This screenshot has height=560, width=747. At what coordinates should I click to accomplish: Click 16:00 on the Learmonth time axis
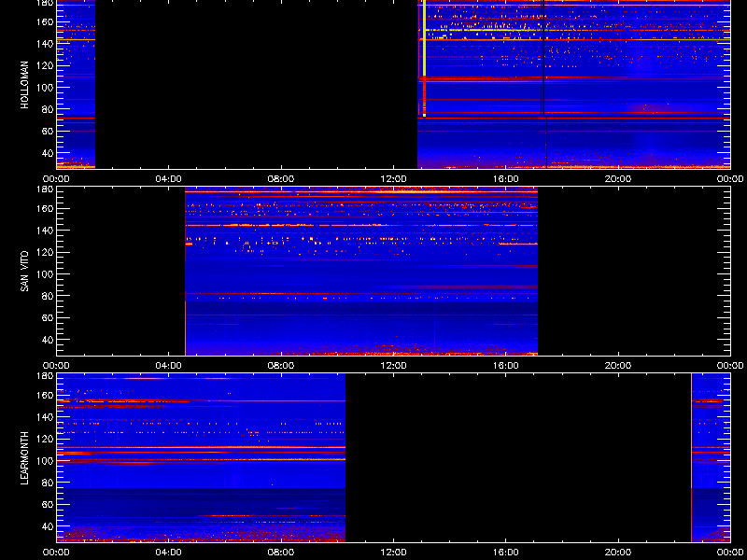coord(506,553)
